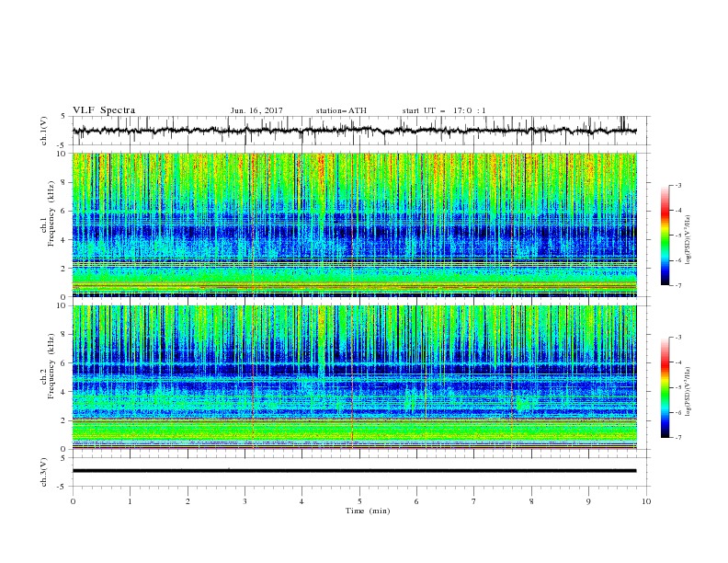
Task: Click the ch.2 spectrogram colorbar
Action: [x=665, y=387]
